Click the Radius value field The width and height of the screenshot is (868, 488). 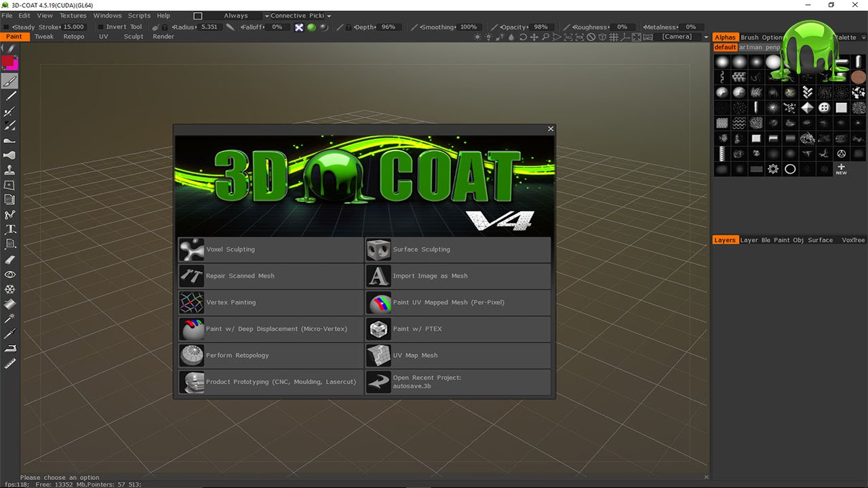click(x=210, y=27)
